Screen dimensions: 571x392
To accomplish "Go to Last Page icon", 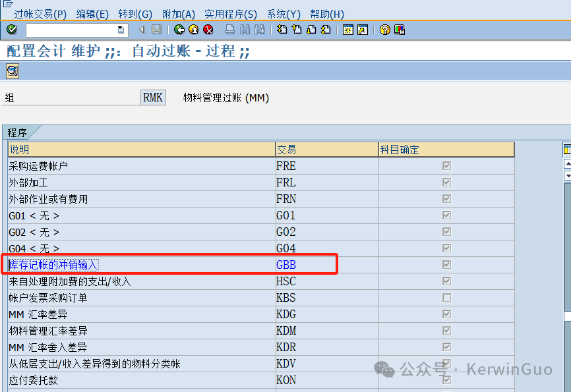I will pyautogui.click(x=326, y=30).
